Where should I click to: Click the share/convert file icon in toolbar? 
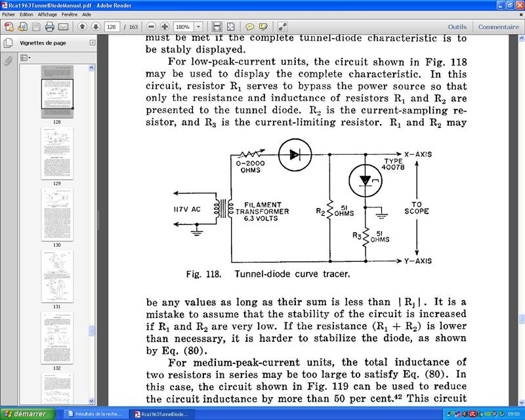[x=23, y=27]
